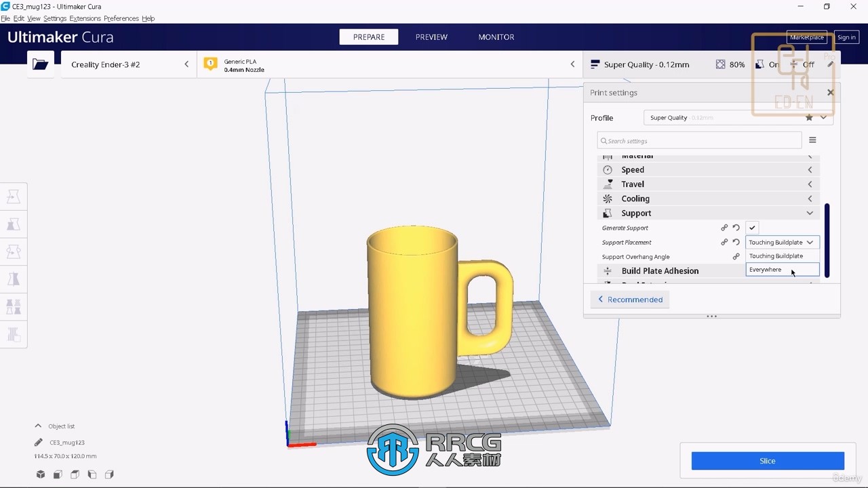Click the pencil icon in print settings summary
The width and height of the screenshot is (868, 488).
[830, 64]
